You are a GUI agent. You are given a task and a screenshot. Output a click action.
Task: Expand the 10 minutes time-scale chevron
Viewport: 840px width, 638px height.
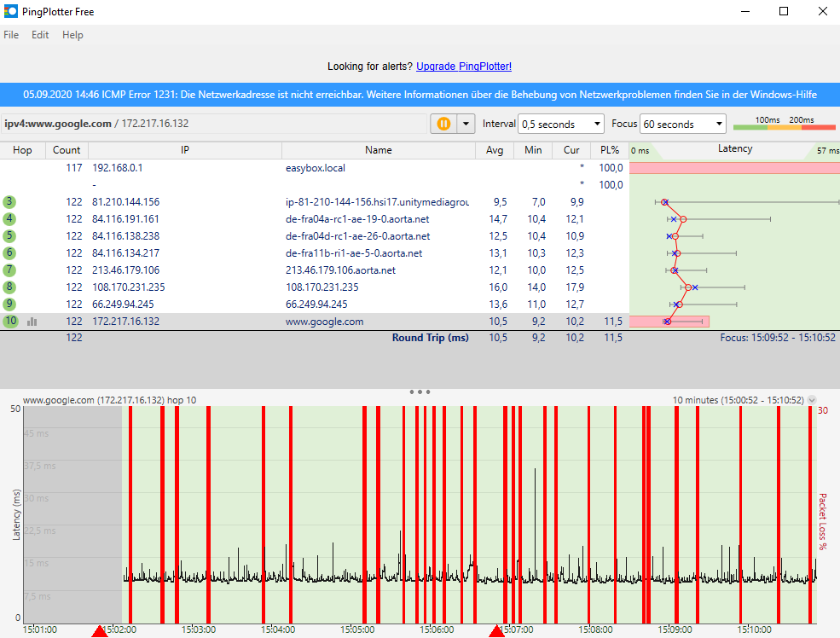pyautogui.click(x=810, y=398)
